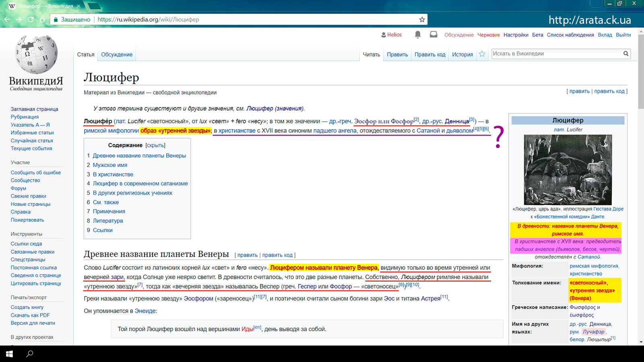Click the Lucifer infobox illustration
644x362 pixels.
pyautogui.click(x=568, y=170)
